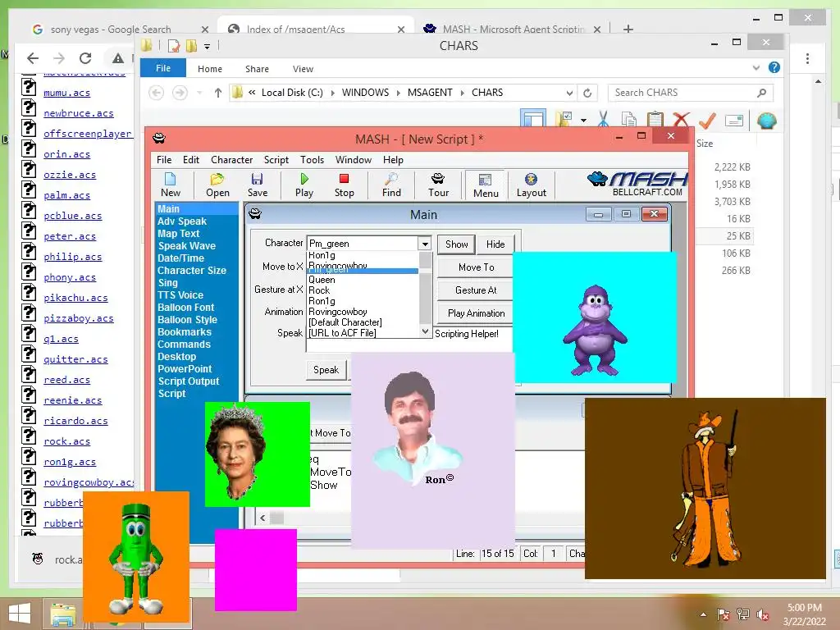Choose Rock from the character dropdown list
The height and width of the screenshot is (630, 840).
tap(319, 290)
